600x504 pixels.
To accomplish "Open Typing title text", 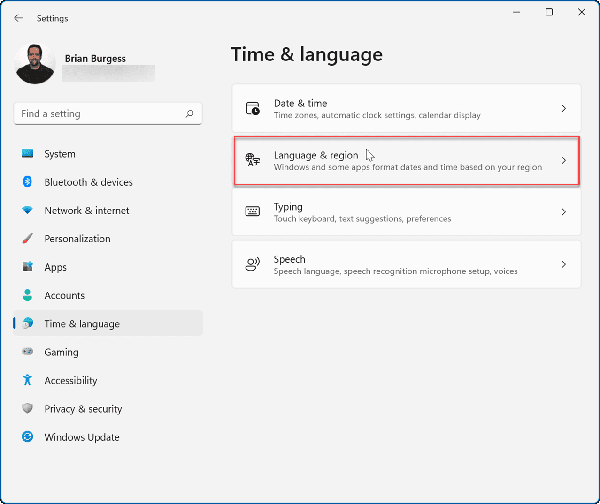I will pyautogui.click(x=288, y=207).
